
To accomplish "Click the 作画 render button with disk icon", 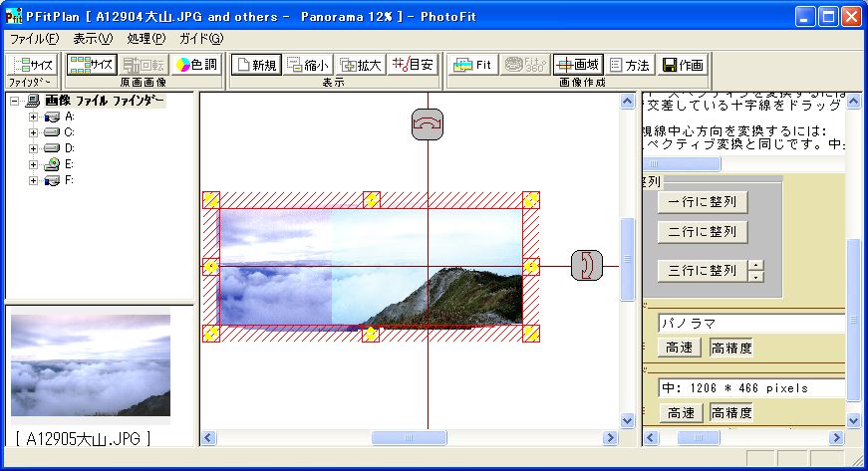I will 683,65.
